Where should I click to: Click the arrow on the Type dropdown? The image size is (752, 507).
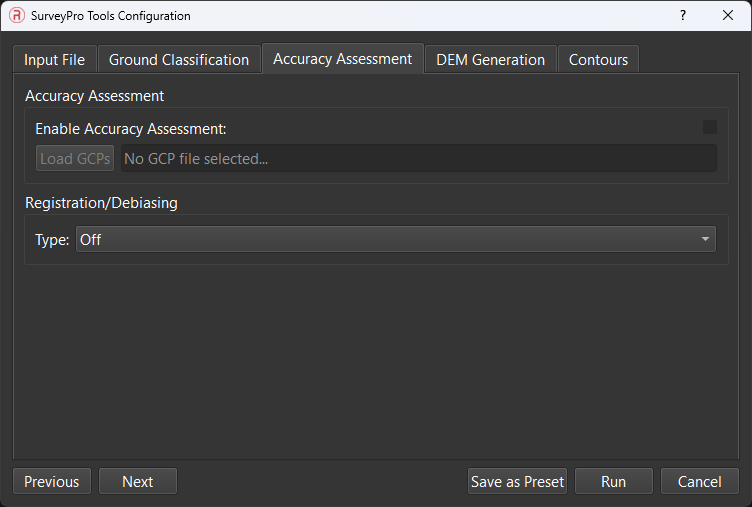tap(705, 240)
